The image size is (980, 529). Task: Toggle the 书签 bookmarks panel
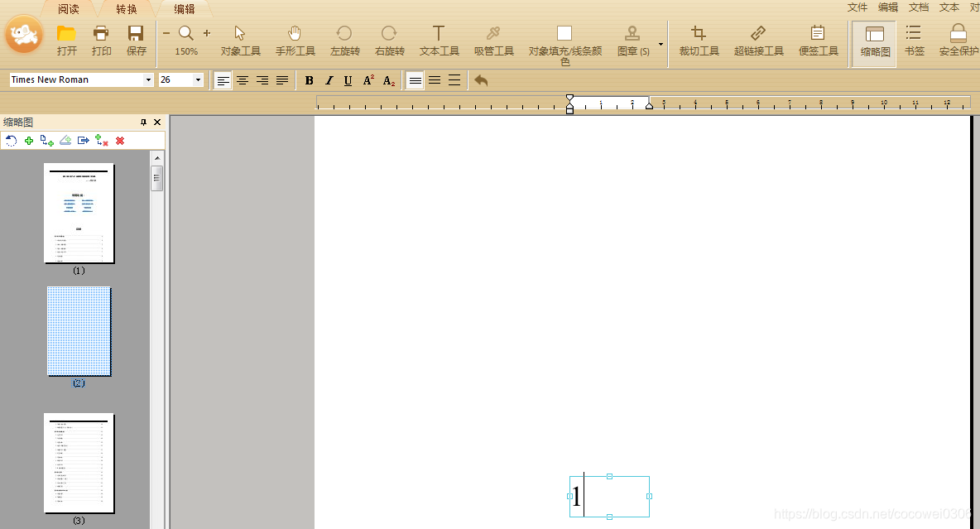point(915,41)
